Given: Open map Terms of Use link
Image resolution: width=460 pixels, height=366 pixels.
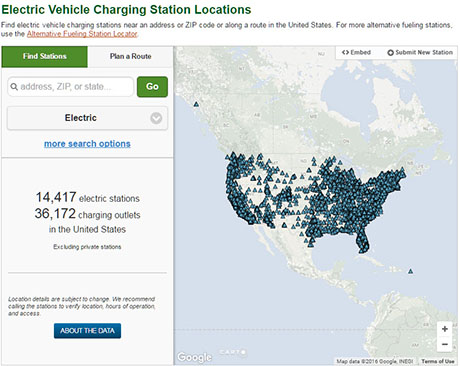Looking at the screenshot, I should [x=438, y=361].
